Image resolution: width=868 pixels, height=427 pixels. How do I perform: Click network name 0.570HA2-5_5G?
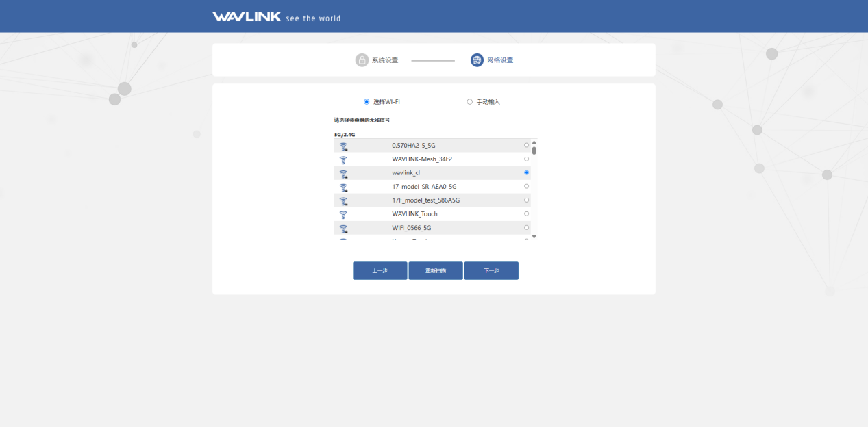[414, 146]
